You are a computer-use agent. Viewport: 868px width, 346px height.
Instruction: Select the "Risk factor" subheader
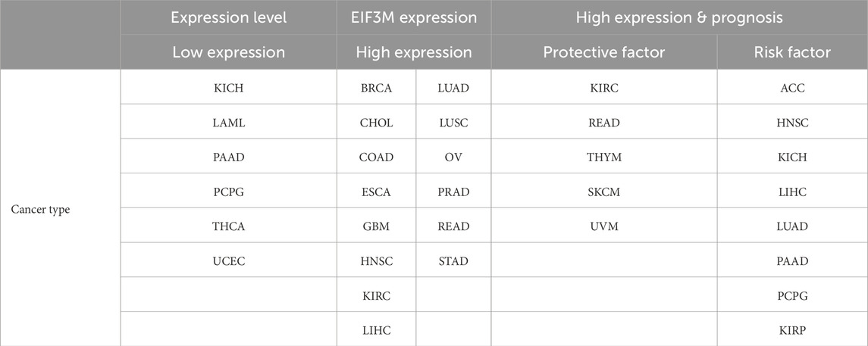pos(791,52)
